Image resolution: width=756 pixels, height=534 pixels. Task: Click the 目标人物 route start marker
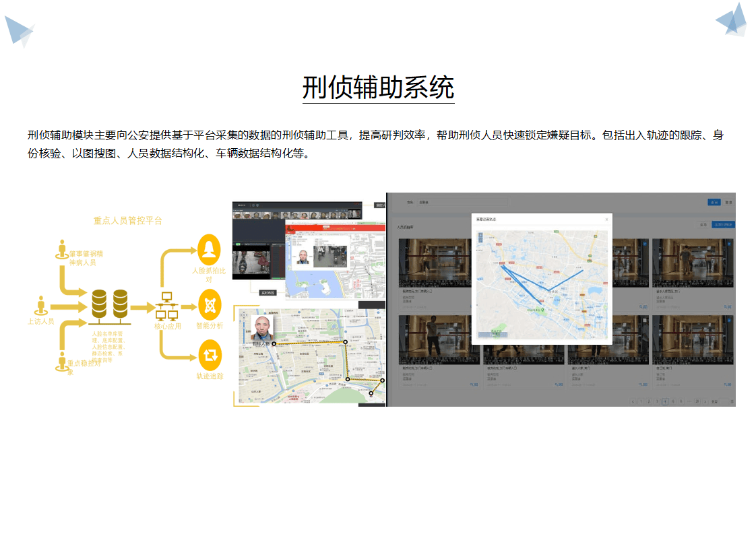274,343
